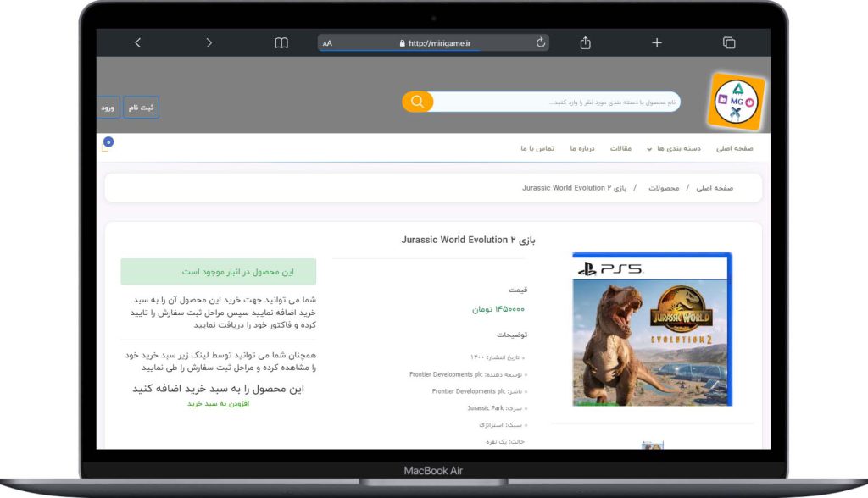Reload the page with the refresh icon
Image resolution: width=868 pixels, height=498 pixels.
(x=540, y=42)
